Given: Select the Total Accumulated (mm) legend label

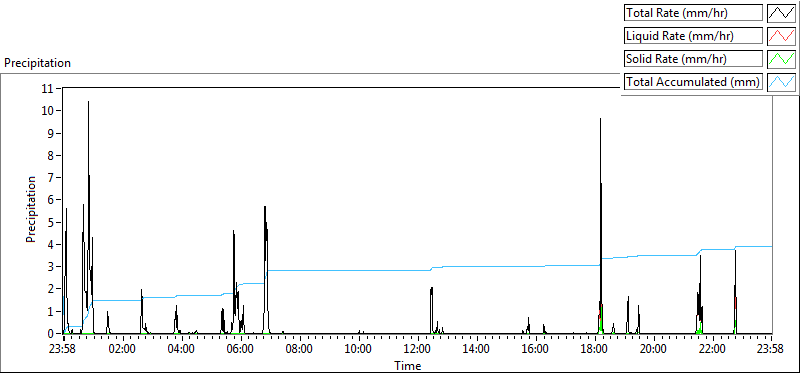Looking at the screenshot, I should click(x=694, y=81).
